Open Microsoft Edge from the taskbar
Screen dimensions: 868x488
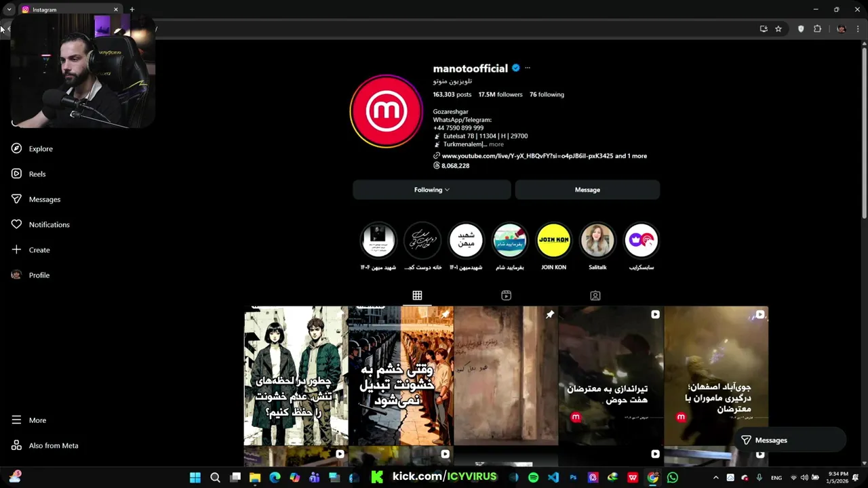tap(275, 478)
